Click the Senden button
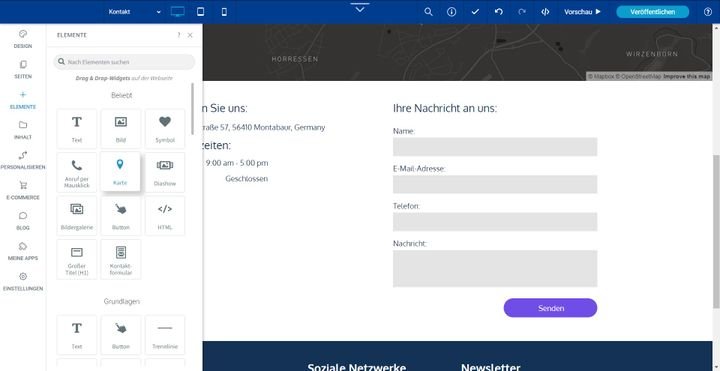720x371 pixels. tap(551, 308)
